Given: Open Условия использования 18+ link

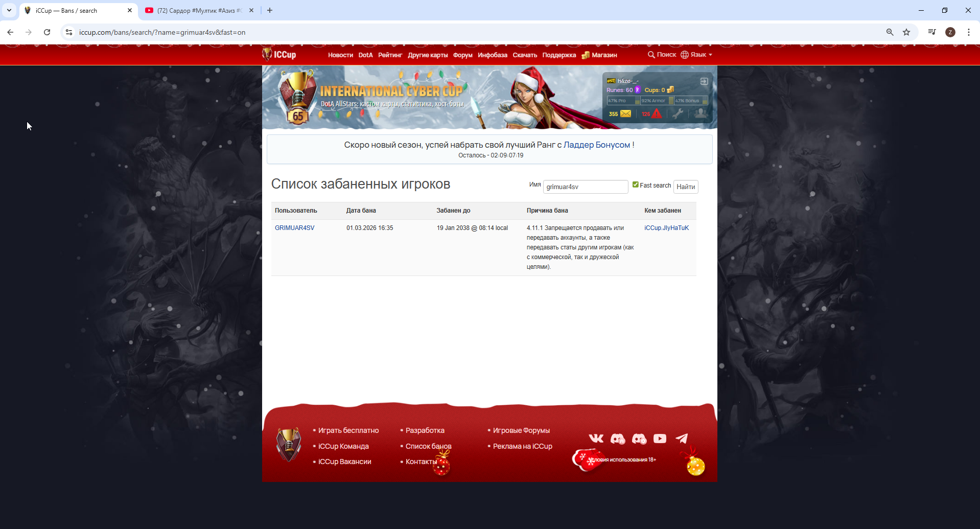Looking at the screenshot, I should pyautogui.click(x=622, y=459).
